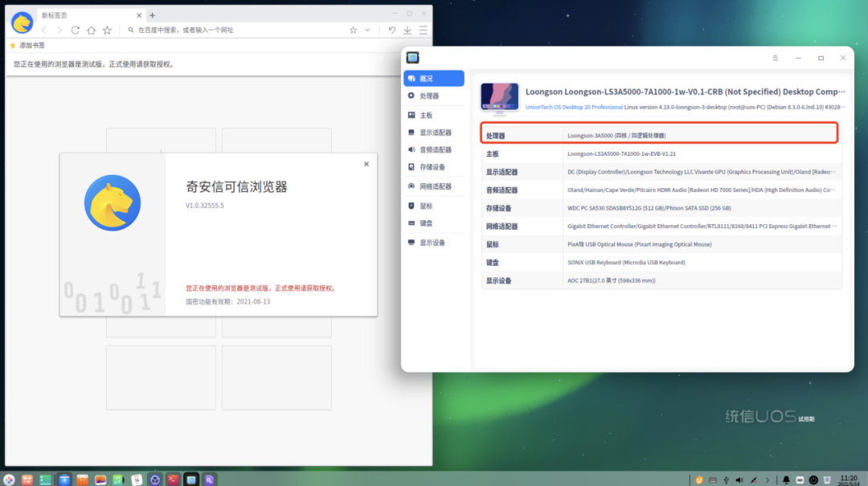This screenshot has height=486, width=868.
Task: Open a new browser tab with plus
Action: [152, 15]
